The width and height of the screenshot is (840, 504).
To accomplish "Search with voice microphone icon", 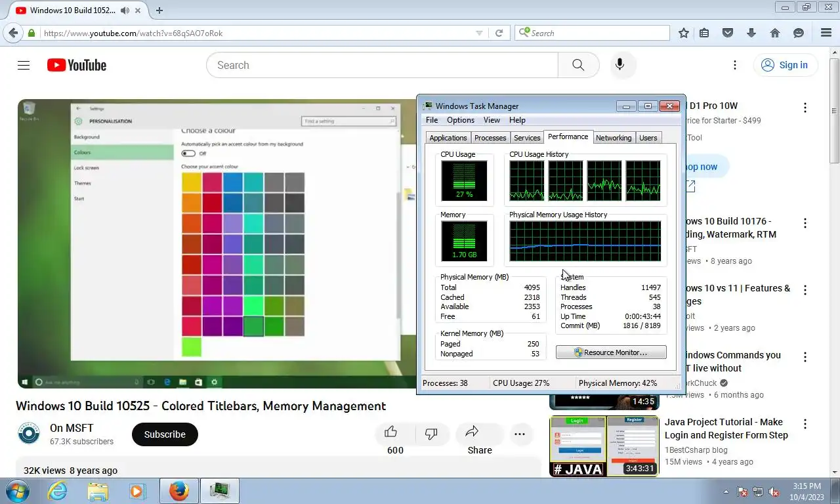I will point(619,65).
